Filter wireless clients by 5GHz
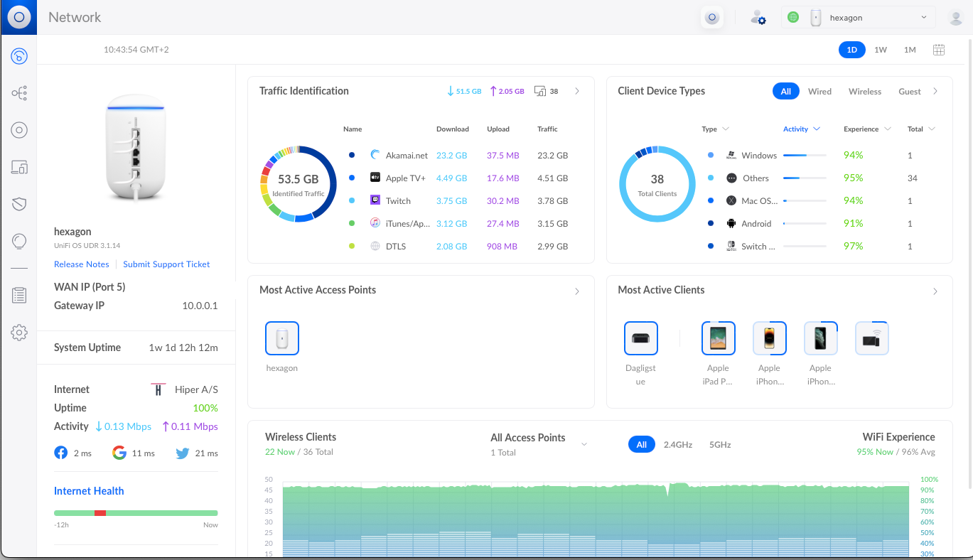The width and height of the screenshot is (973, 560). tap(720, 444)
